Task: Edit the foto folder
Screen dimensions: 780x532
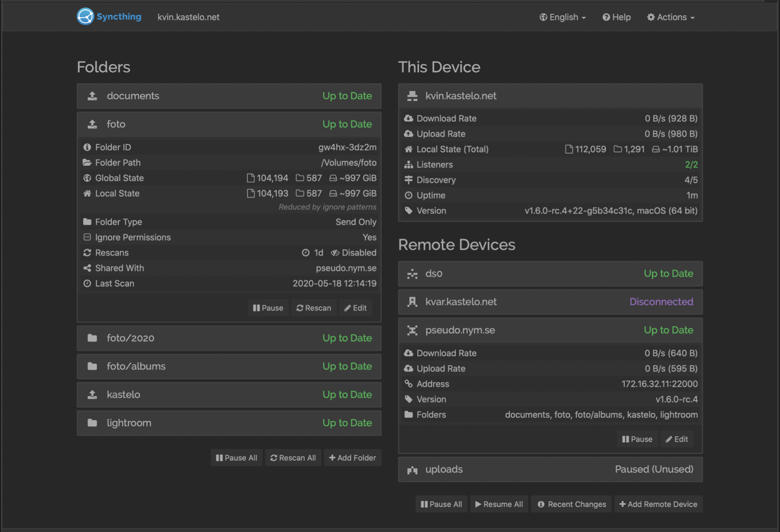Action: pyautogui.click(x=355, y=308)
